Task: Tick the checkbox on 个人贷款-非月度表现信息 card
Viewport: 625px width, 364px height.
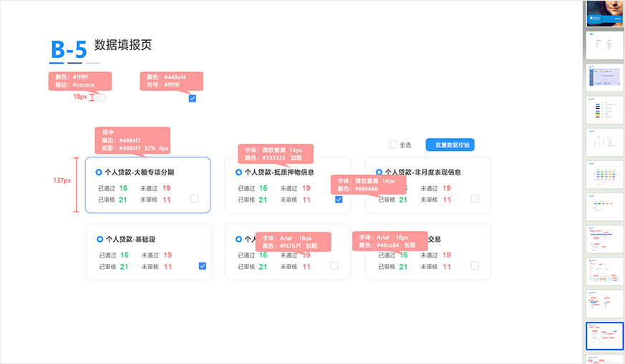Action: coord(474,199)
